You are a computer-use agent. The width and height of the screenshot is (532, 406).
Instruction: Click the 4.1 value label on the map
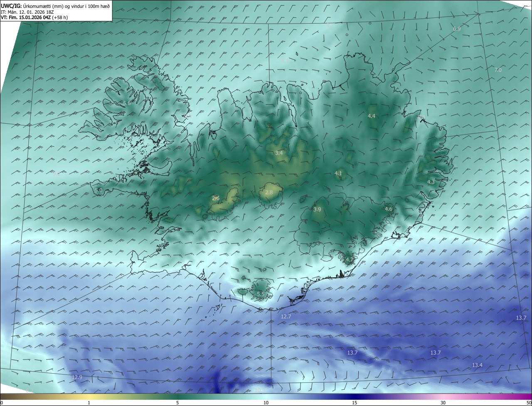pyautogui.click(x=338, y=173)
